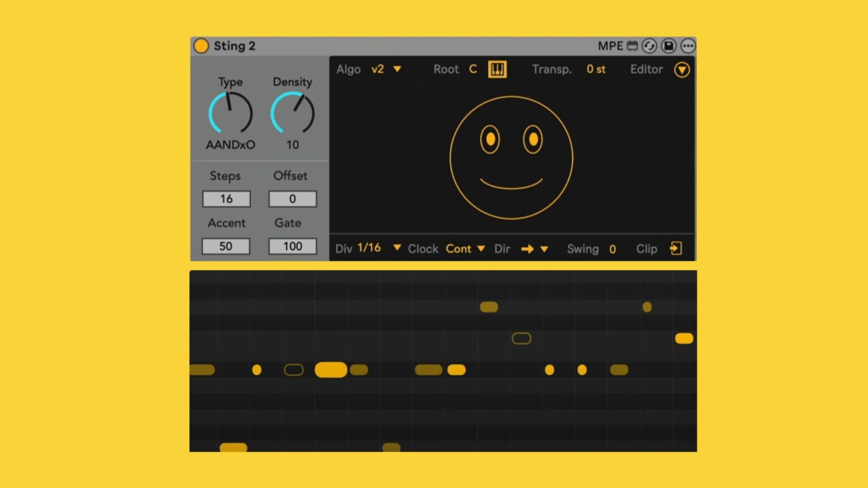Click the Steps value box showing 16
Screen dimensions: 868x488
coord(226,199)
